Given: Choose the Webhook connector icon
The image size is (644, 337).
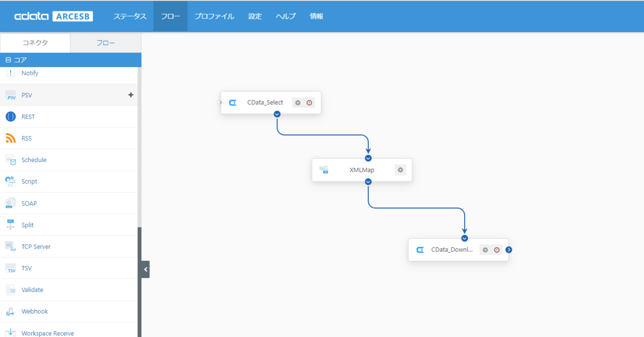Looking at the screenshot, I should click(11, 312).
